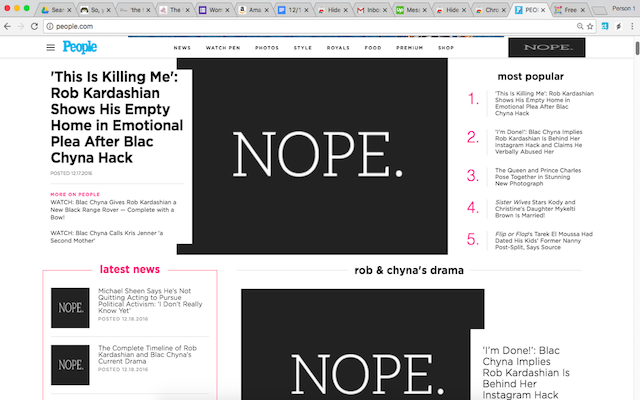The height and width of the screenshot is (400, 640).
Task: Click the NOPE thumbnail beside Michael Sheen story
Action: click(70, 308)
